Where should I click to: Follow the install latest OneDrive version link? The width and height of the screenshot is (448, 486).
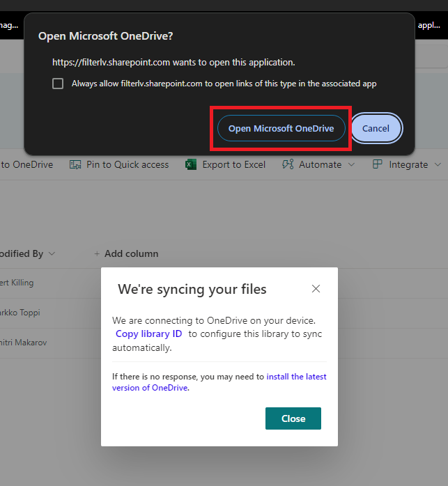pyautogui.click(x=219, y=382)
